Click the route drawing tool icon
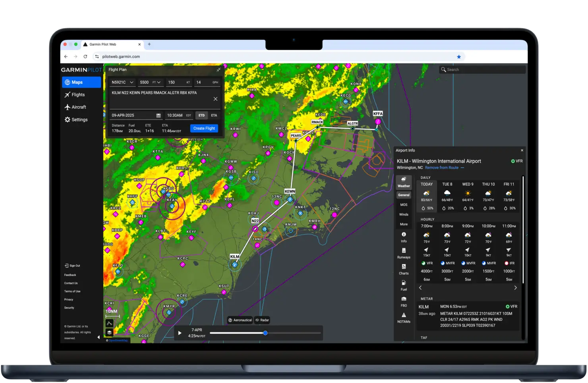Viewport: 588px width, 383px height. pyautogui.click(x=109, y=323)
